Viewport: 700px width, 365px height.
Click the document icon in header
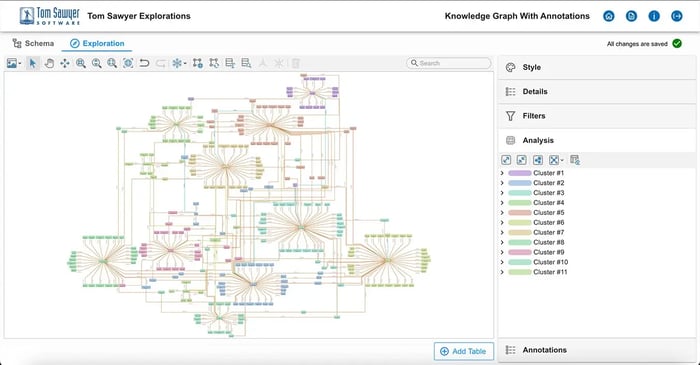[631, 16]
